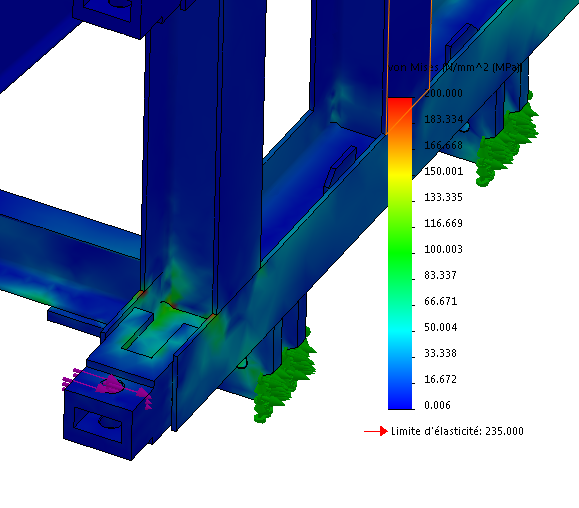
Task: Click the red yield-limit arrow marker
Action: click(x=376, y=431)
